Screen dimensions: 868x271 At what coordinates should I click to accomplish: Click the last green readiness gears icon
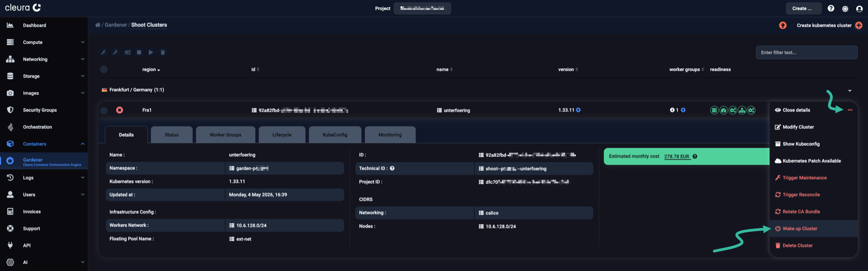coord(751,110)
